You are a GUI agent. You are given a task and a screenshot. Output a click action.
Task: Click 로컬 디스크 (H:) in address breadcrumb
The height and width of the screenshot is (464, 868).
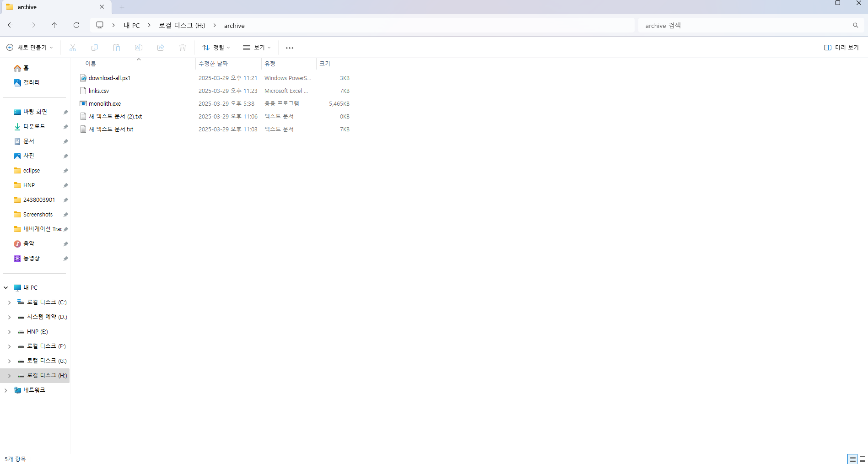(182, 26)
